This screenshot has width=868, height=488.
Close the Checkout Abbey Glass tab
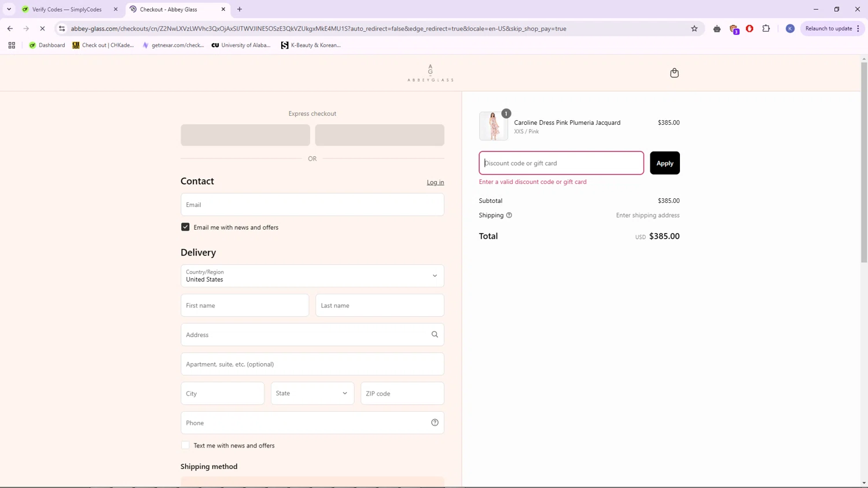tap(223, 9)
